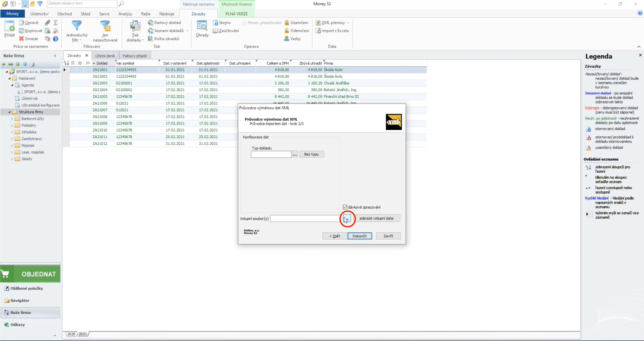Click the Dokončit button in the wizard
644x341 pixels.
[359, 236]
